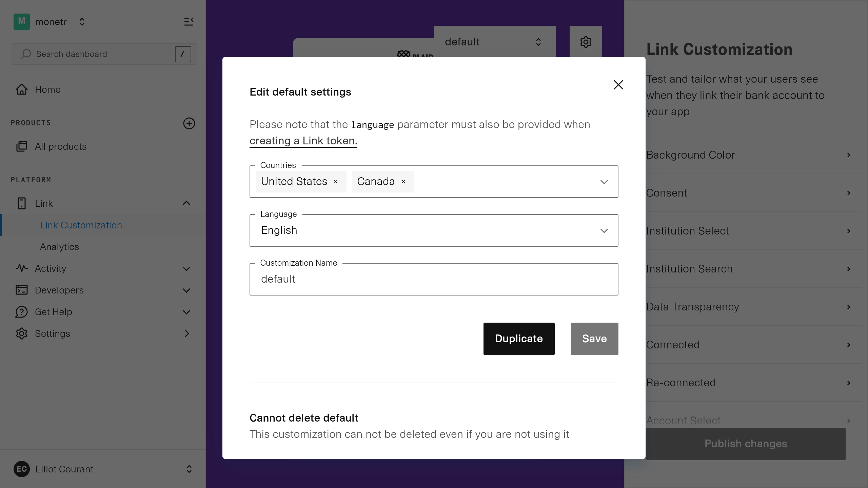This screenshot has width=868, height=488.
Task: Remove the Canada country chip
Action: coord(403,182)
